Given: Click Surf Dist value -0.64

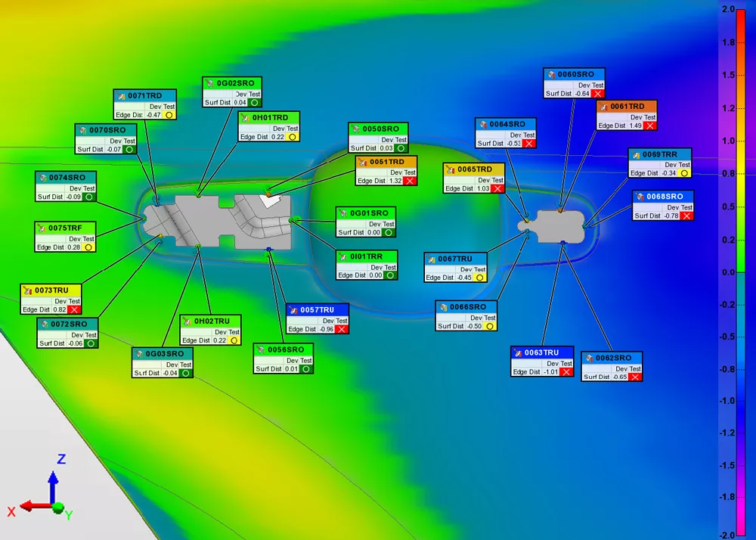Looking at the screenshot, I should click(x=582, y=94).
